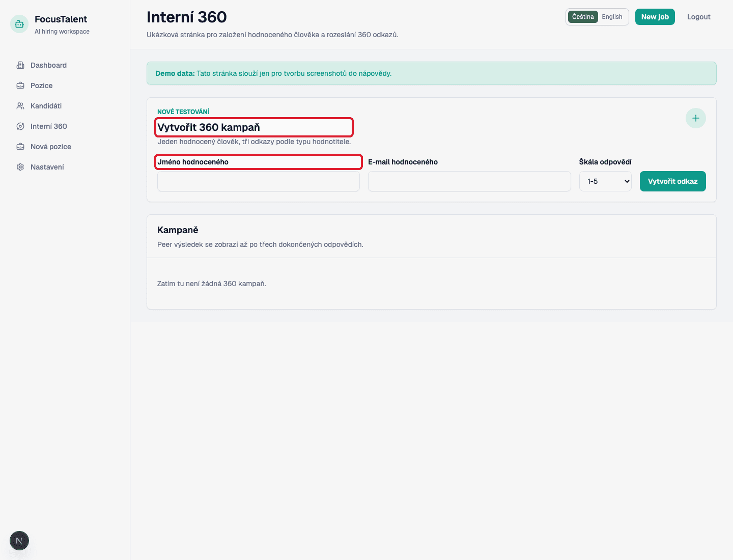Click the Dashboard building icon in sidebar
733x560 pixels.
click(20, 65)
